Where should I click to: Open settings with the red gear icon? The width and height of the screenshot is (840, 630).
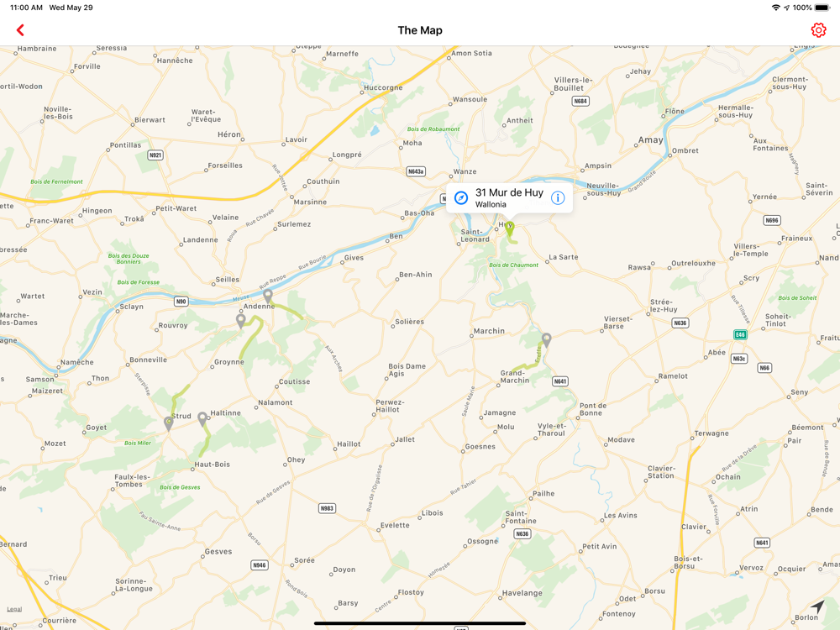tap(818, 30)
